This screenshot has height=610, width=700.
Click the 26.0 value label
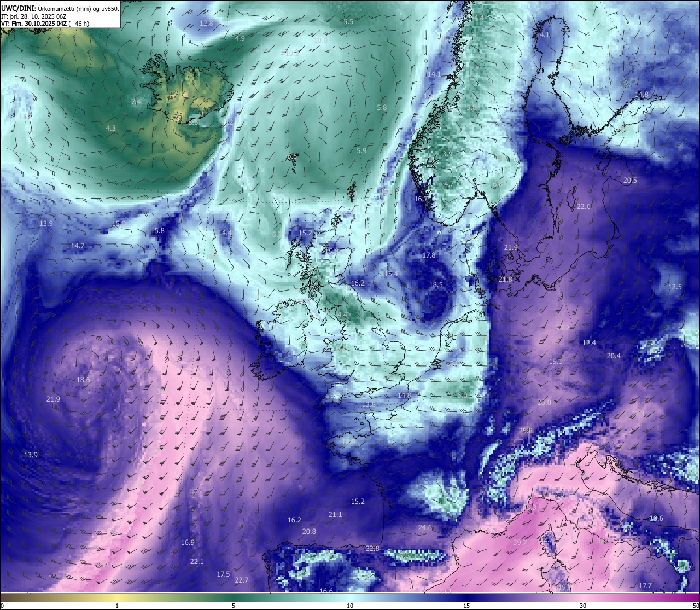pyautogui.click(x=544, y=403)
